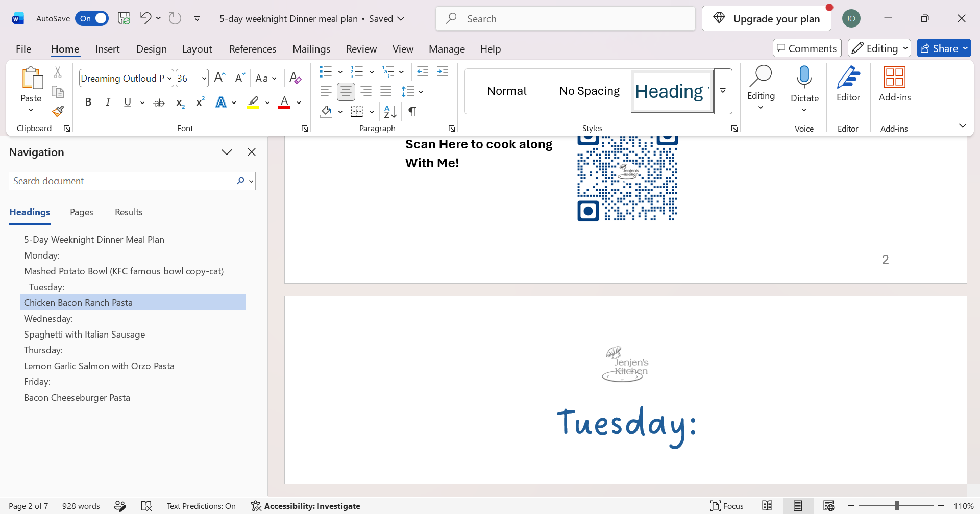Enable Focus mode in status bar
The image size is (980, 514).
[727, 506]
